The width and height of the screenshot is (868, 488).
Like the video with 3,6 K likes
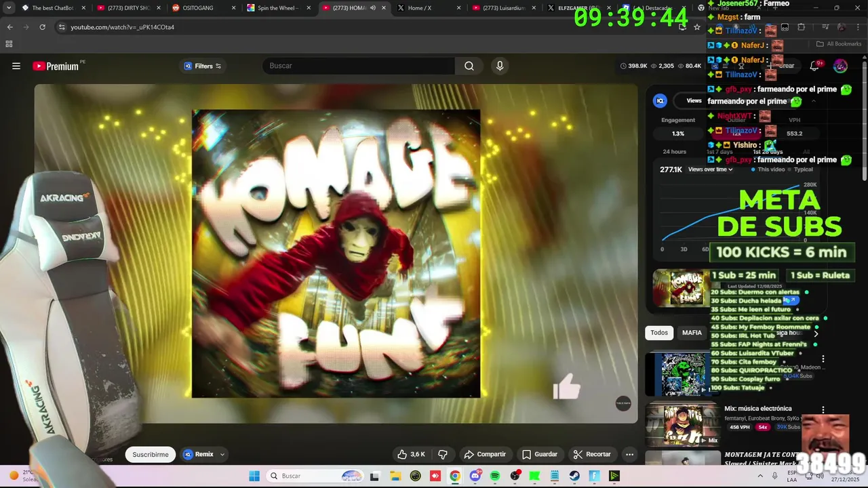tap(412, 455)
